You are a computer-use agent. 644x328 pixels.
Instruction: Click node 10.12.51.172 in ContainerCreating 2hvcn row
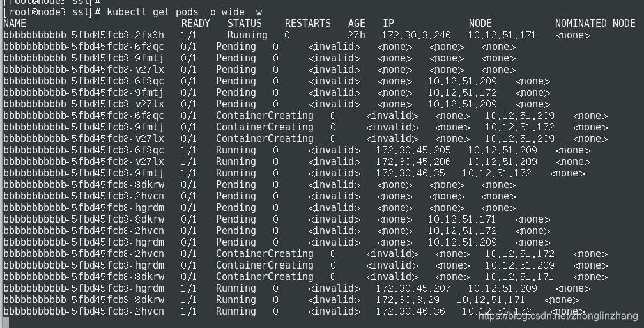point(519,254)
